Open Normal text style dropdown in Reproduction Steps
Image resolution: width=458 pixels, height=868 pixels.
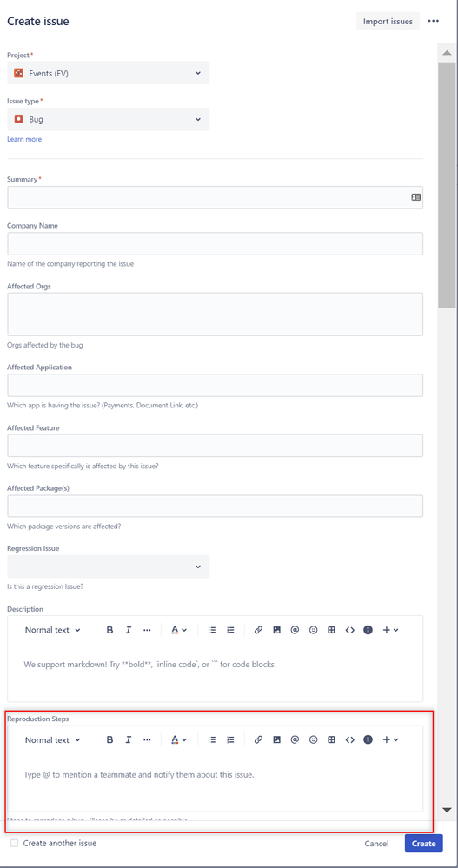tap(53, 739)
